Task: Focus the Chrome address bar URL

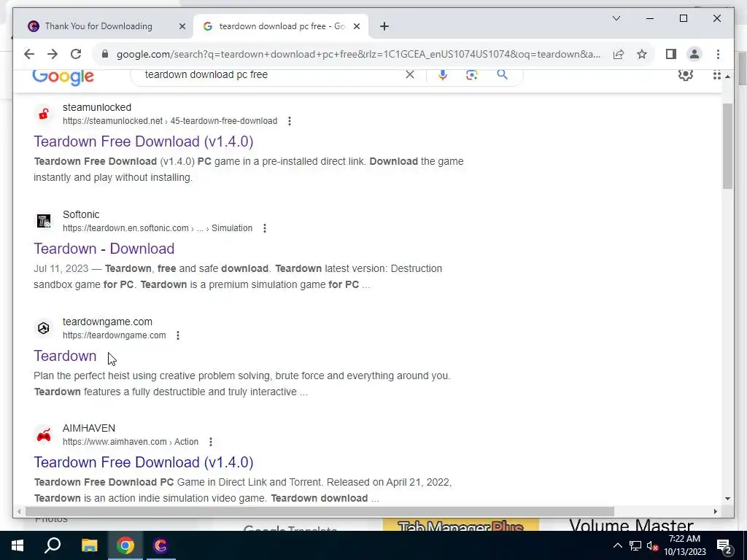Action: coord(358,54)
